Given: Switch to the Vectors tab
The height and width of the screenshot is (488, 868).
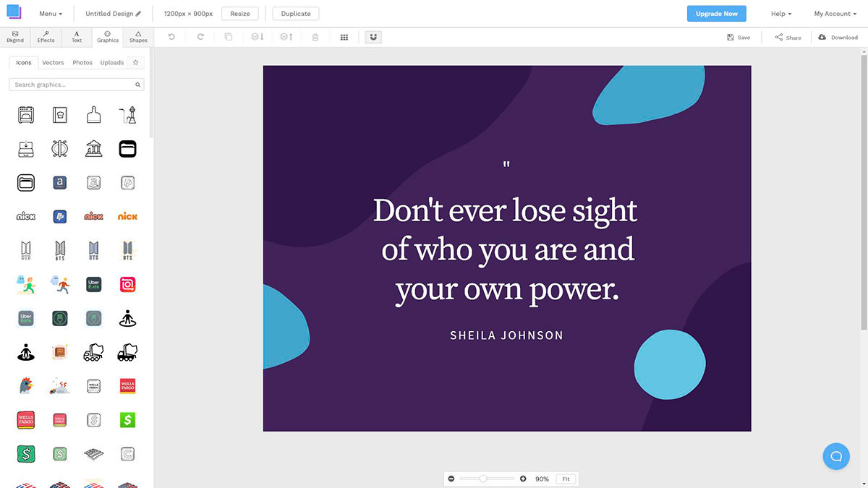Looking at the screenshot, I should pyautogui.click(x=53, y=63).
